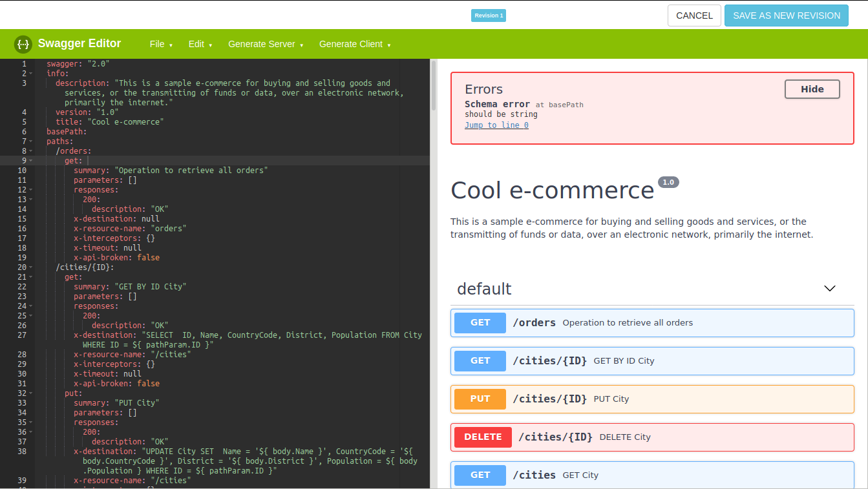
Task: Open the Generate Server dropdown
Action: [266, 44]
